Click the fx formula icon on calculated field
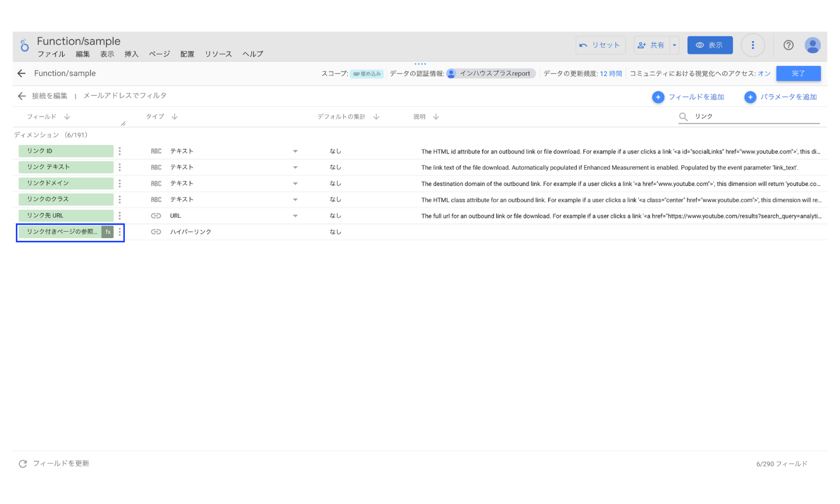This screenshot has height=504, width=840. [x=108, y=232]
